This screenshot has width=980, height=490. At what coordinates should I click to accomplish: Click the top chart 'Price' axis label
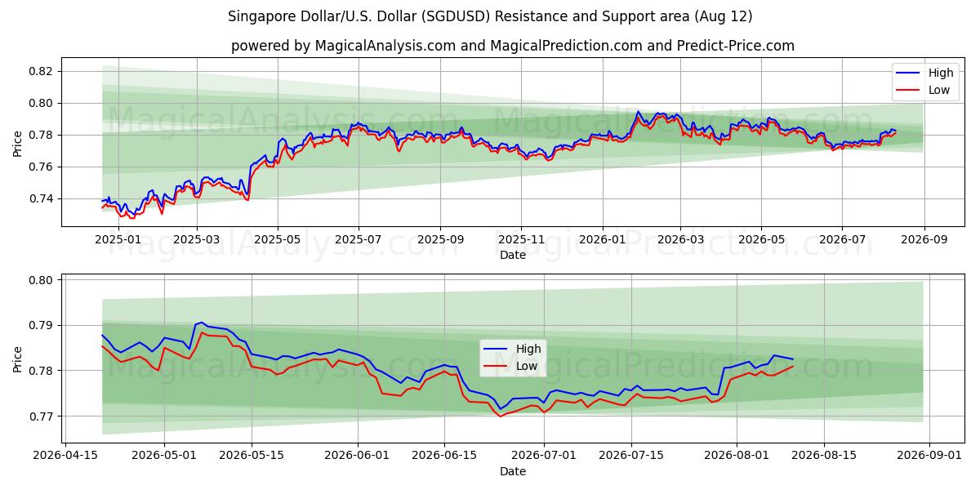click(18, 142)
